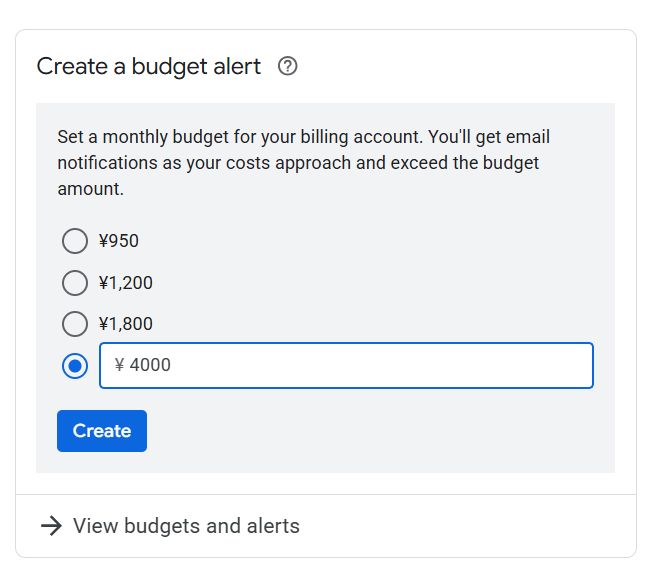Click the monthly budget description paragraph

tap(300, 162)
